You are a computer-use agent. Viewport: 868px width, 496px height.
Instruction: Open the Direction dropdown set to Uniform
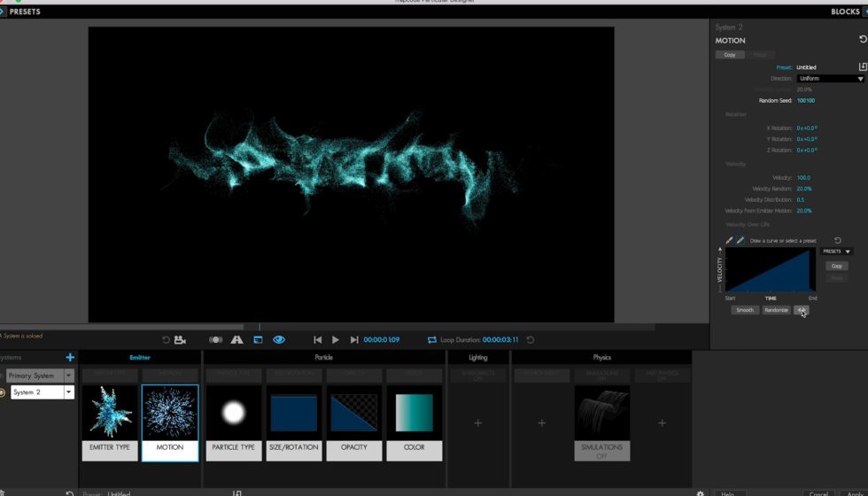[830, 79]
